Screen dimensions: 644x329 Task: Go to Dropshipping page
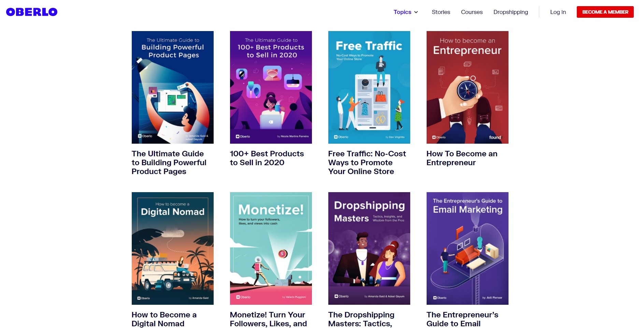click(511, 12)
